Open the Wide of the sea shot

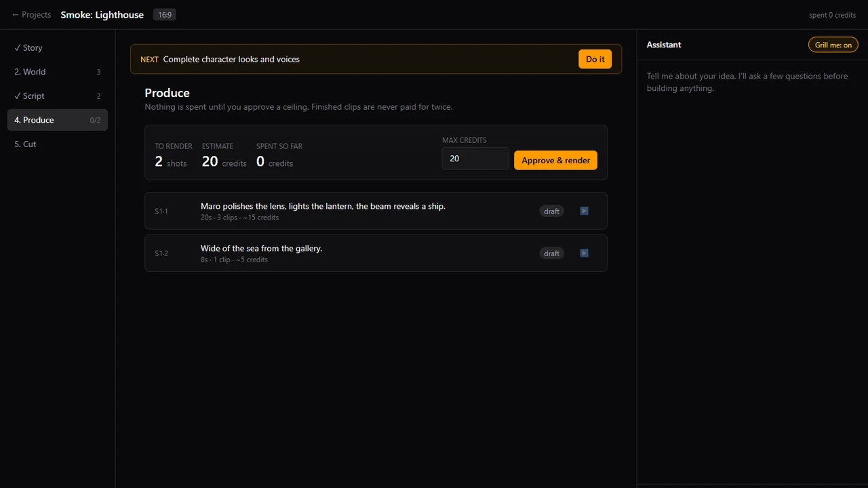point(376,253)
